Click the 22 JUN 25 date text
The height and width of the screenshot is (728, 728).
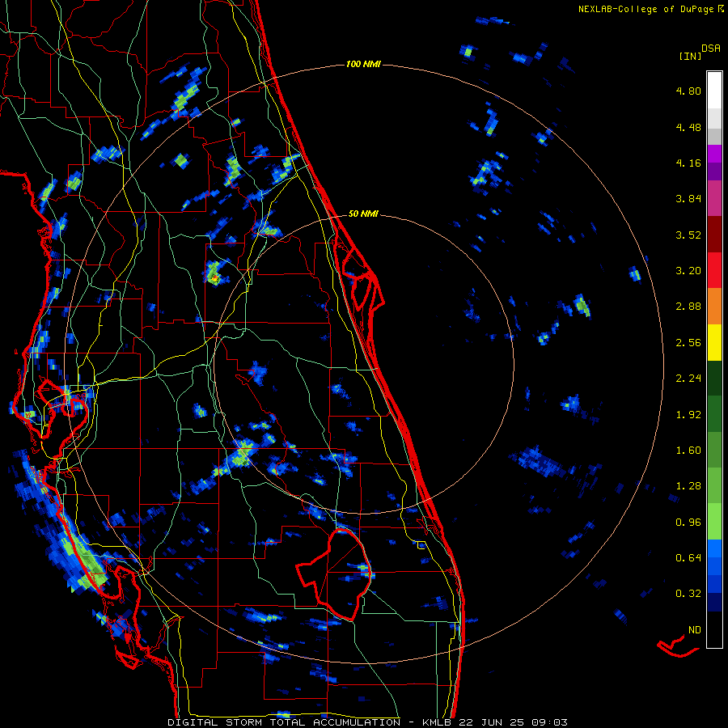tap(491, 722)
